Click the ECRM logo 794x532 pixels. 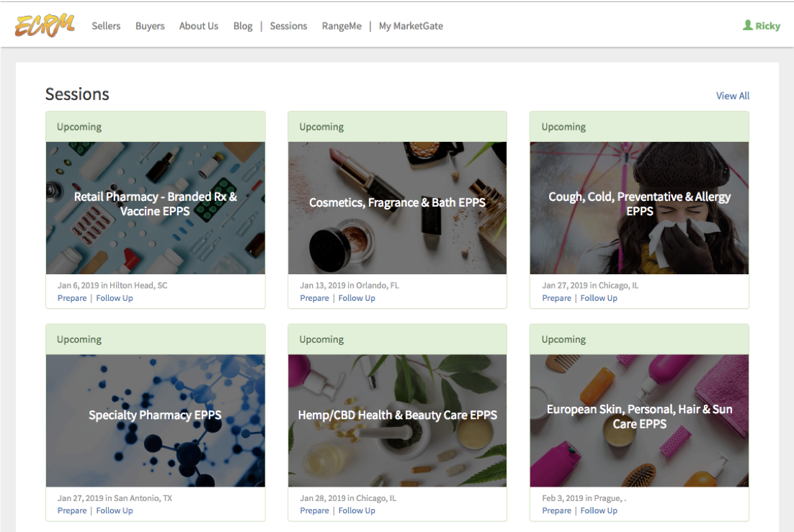pyautogui.click(x=45, y=25)
